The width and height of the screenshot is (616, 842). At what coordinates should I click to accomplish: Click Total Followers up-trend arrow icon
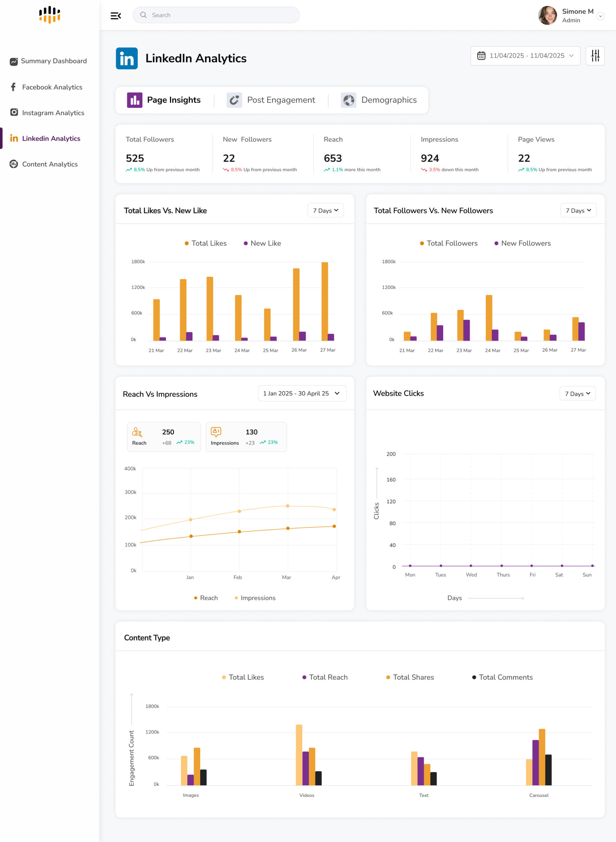click(129, 170)
